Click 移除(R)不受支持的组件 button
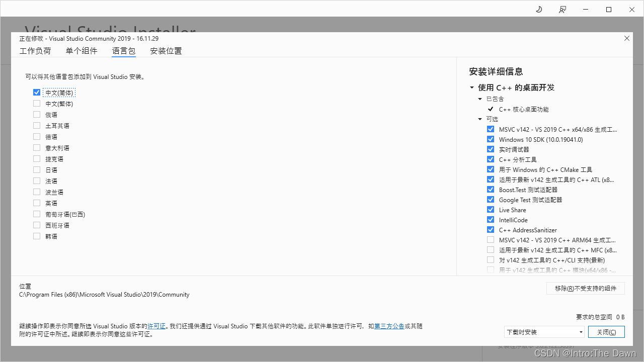Screen dimensions: 644x362 [x=586, y=288]
